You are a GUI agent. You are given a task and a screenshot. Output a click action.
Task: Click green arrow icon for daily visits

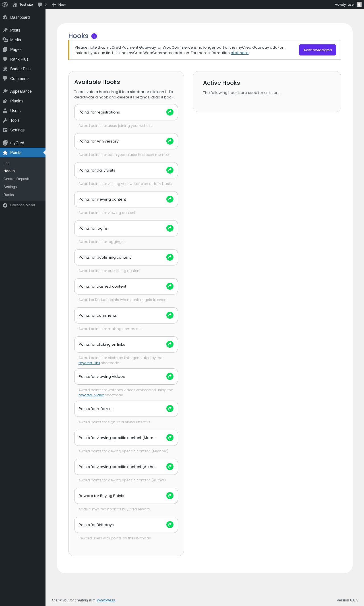[x=170, y=170]
